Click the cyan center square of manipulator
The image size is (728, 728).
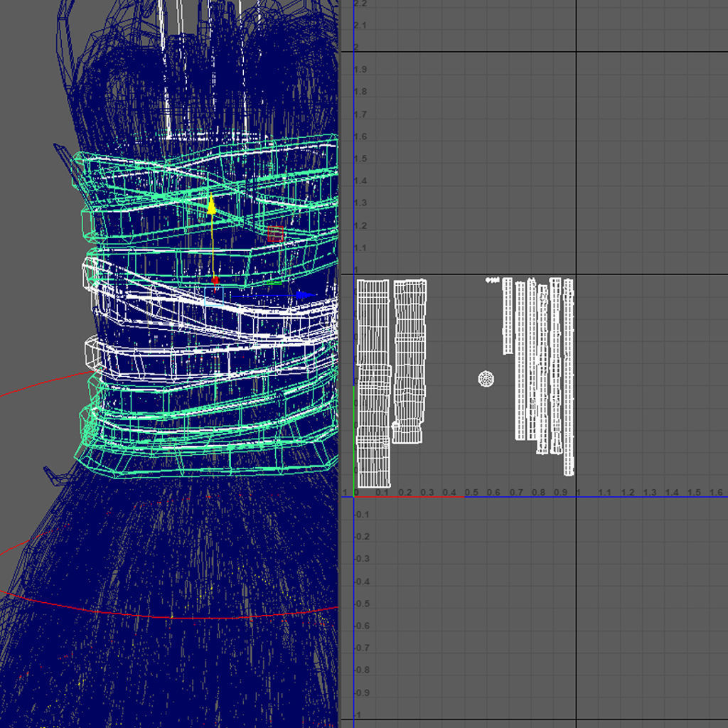tap(214, 296)
